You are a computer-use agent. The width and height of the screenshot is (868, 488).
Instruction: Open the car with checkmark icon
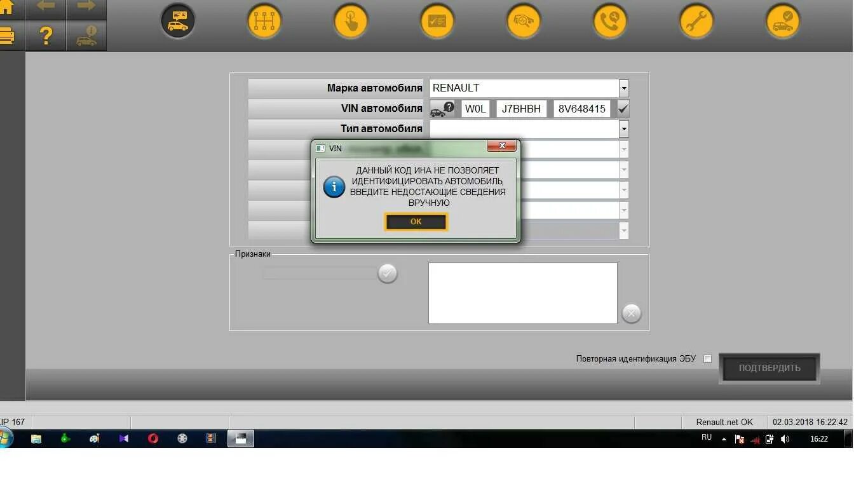[x=783, y=21]
